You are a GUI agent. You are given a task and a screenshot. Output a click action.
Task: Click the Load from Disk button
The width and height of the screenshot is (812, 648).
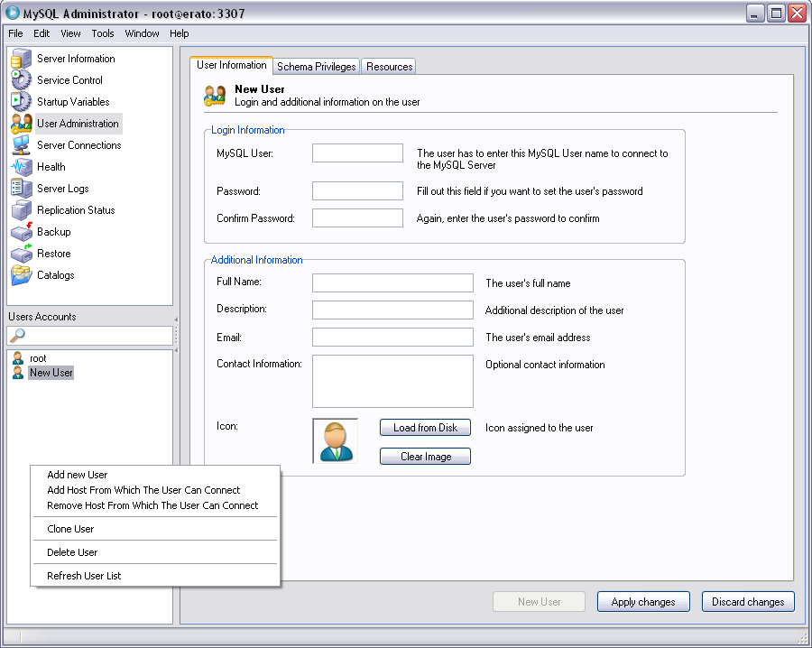click(x=425, y=428)
